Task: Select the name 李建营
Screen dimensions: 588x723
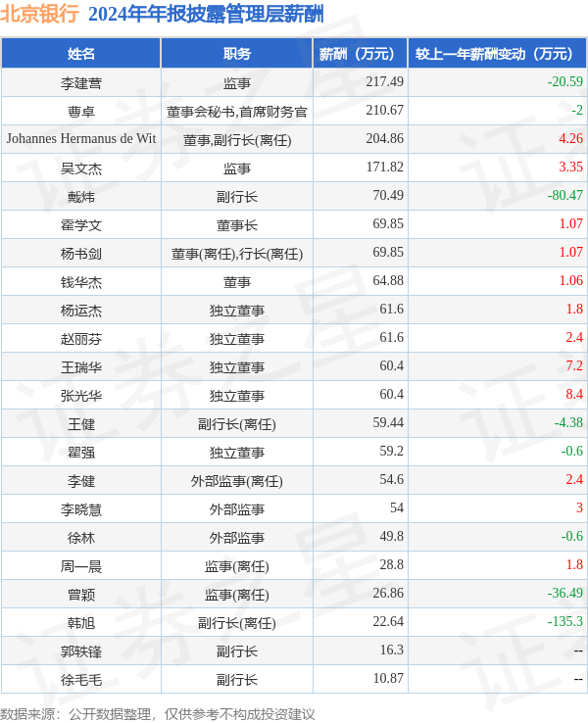Action: pos(81,83)
